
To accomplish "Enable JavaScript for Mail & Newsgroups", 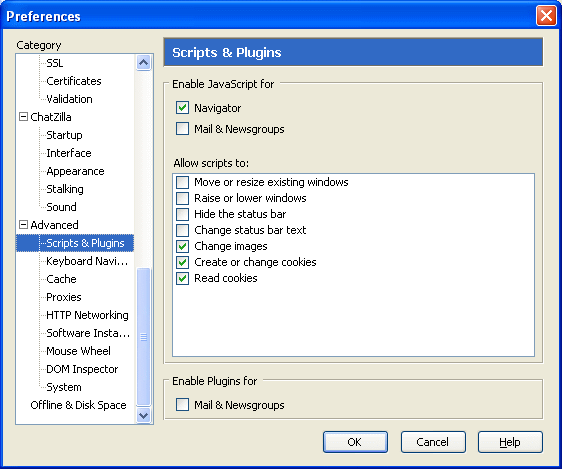I will click(x=182, y=129).
